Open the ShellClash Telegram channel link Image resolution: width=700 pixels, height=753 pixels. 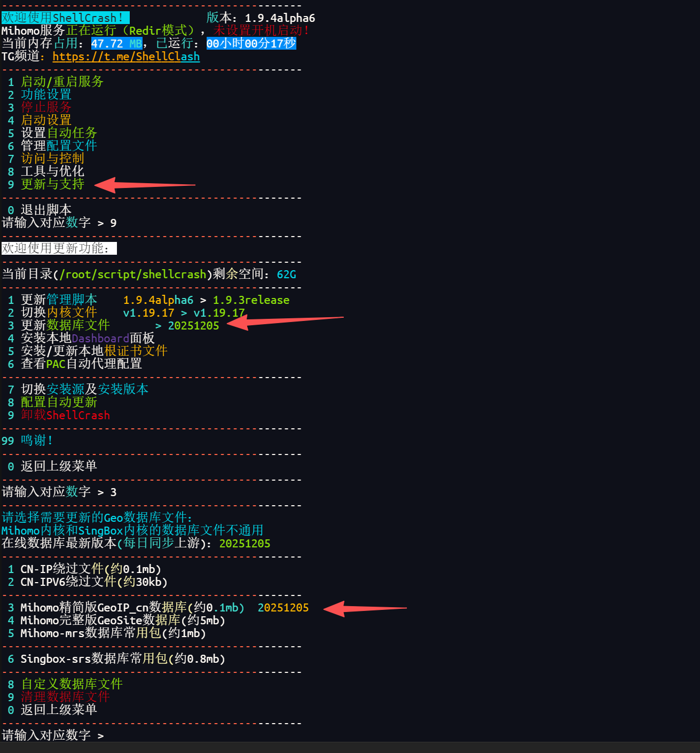pos(126,57)
